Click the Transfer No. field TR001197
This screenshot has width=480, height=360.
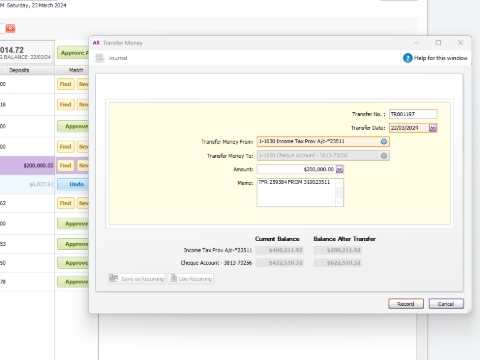click(413, 114)
